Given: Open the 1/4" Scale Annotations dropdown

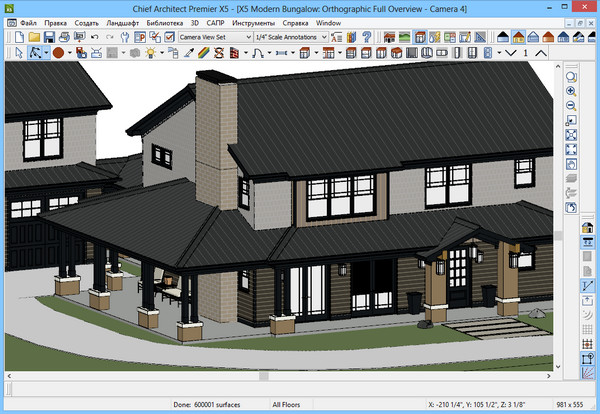Looking at the screenshot, I should (x=291, y=37).
